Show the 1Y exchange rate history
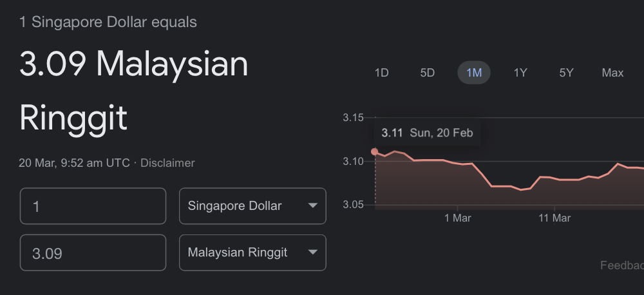 pyautogui.click(x=520, y=73)
